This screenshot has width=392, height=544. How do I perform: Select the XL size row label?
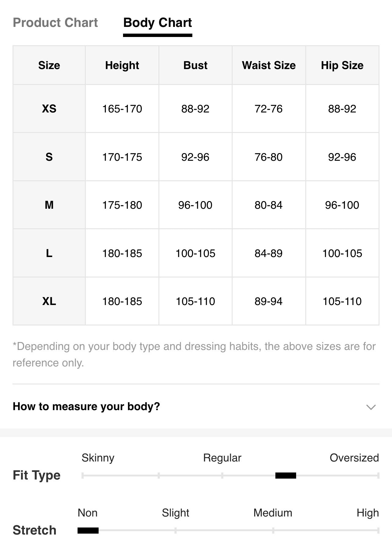[x=49, y=301]
